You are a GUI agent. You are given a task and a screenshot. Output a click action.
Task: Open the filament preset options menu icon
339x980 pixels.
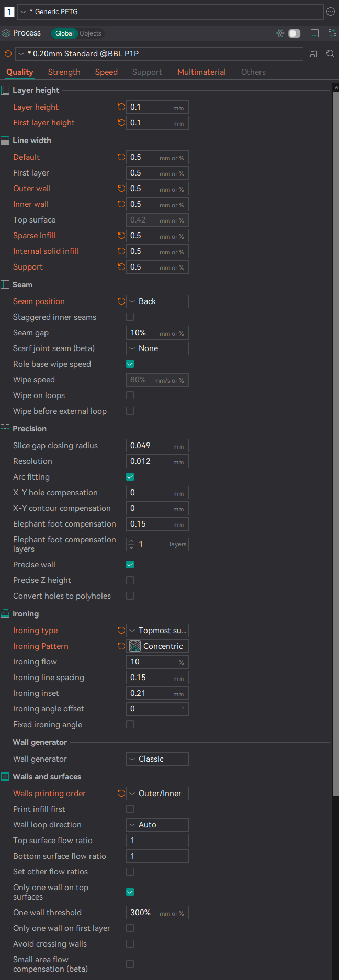pos(331,11)
